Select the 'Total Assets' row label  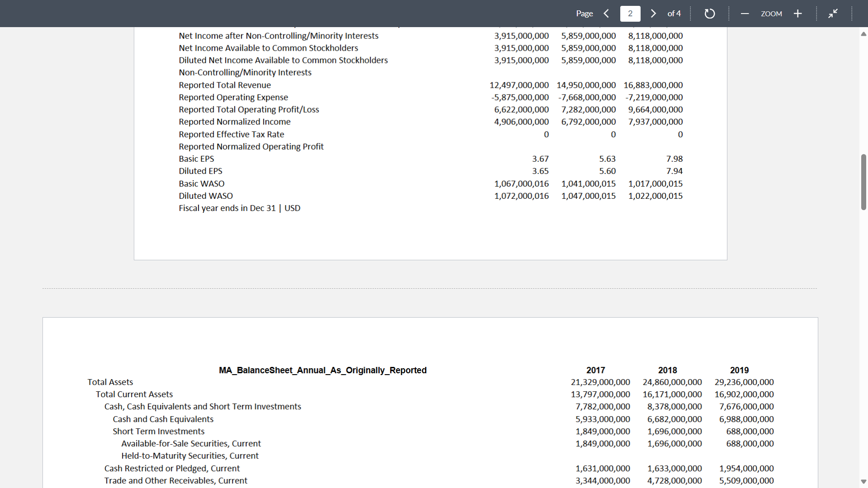[110, 382]
